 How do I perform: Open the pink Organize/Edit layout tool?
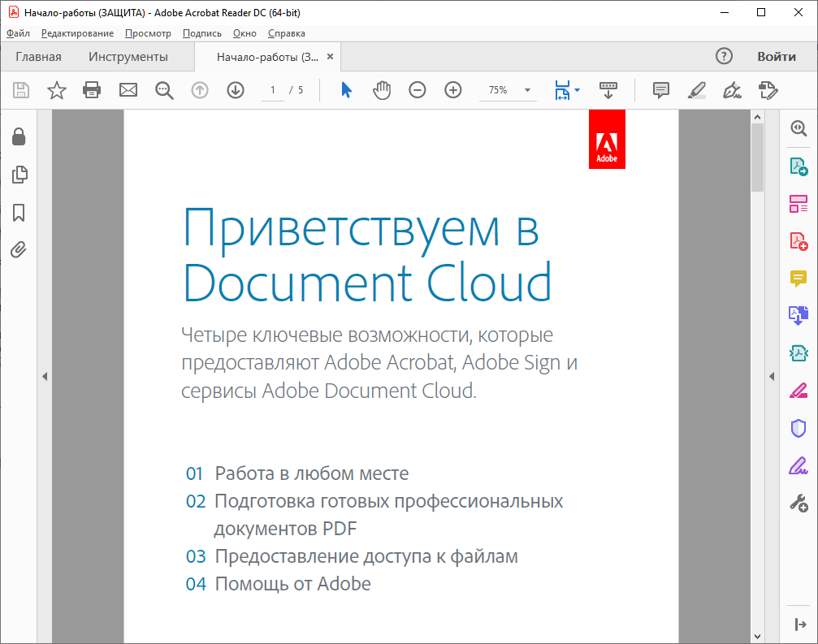(799, 204)
